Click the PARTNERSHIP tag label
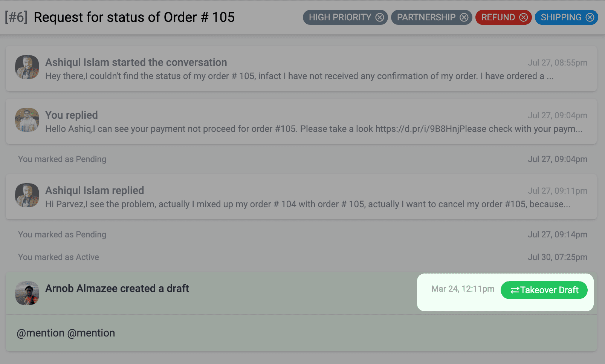Screen dimensions: 605x364 tap(426, 17)
